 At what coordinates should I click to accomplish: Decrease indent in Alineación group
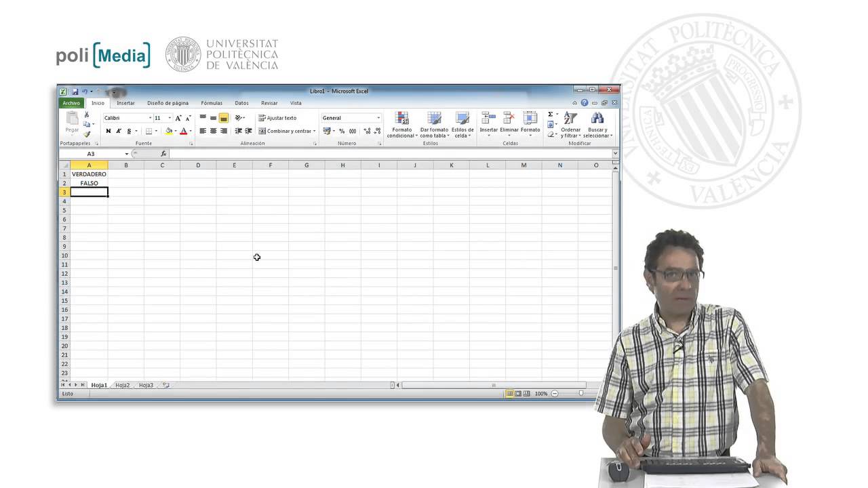point(239,131)
